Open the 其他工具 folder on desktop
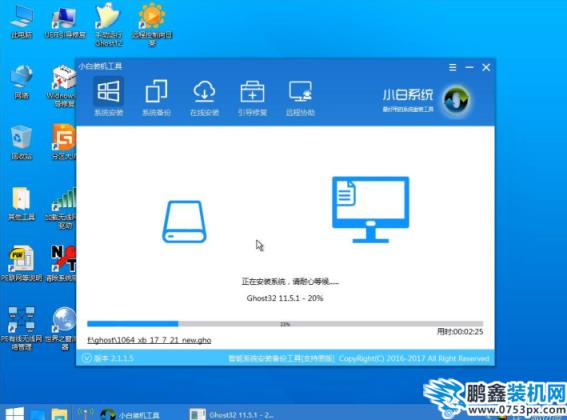This screenshot has height=420, width=567. click(x=22, y=203)
